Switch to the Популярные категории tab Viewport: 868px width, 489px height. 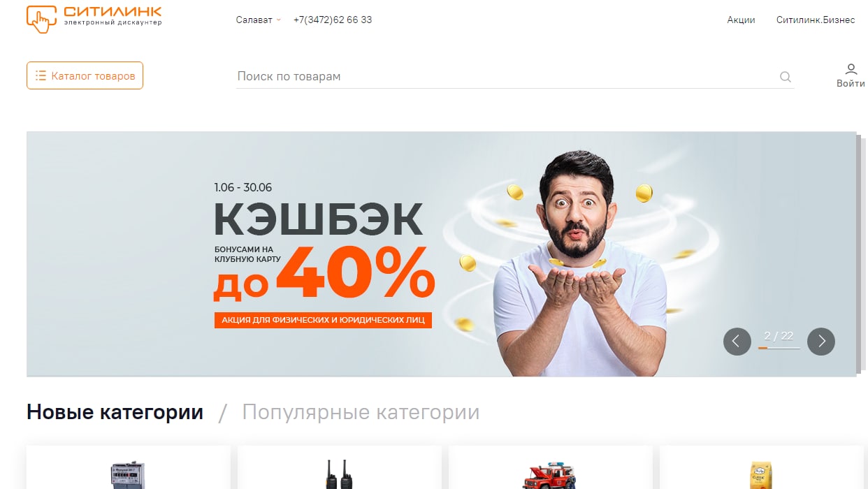click(x=361, y=412)
